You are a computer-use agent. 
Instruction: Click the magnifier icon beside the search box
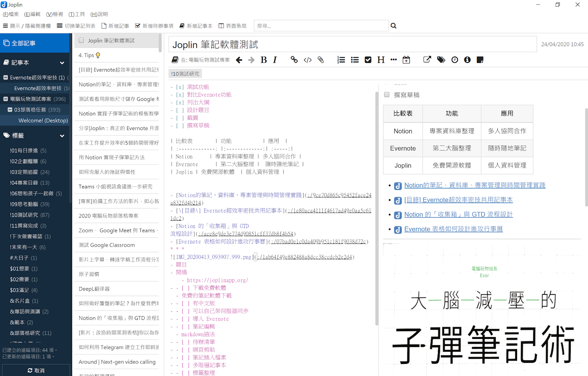(x=394, y=26)
